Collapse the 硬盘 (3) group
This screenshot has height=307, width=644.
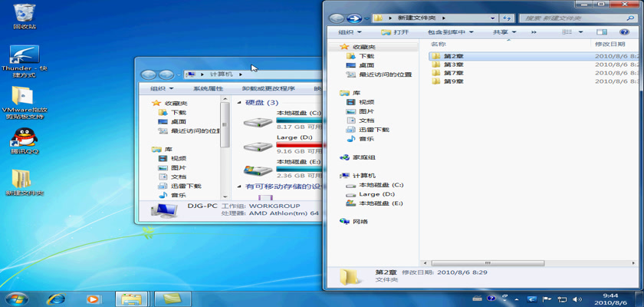239,103
